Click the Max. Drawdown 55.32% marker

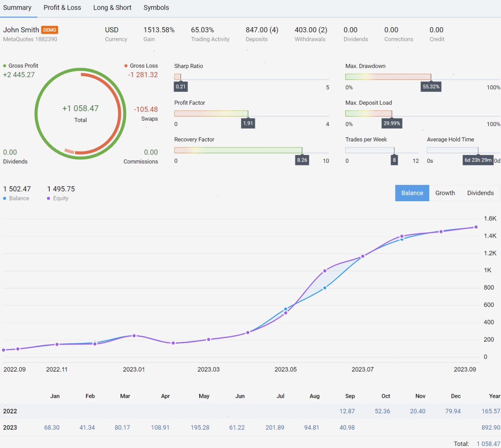(x=431, y=86)
